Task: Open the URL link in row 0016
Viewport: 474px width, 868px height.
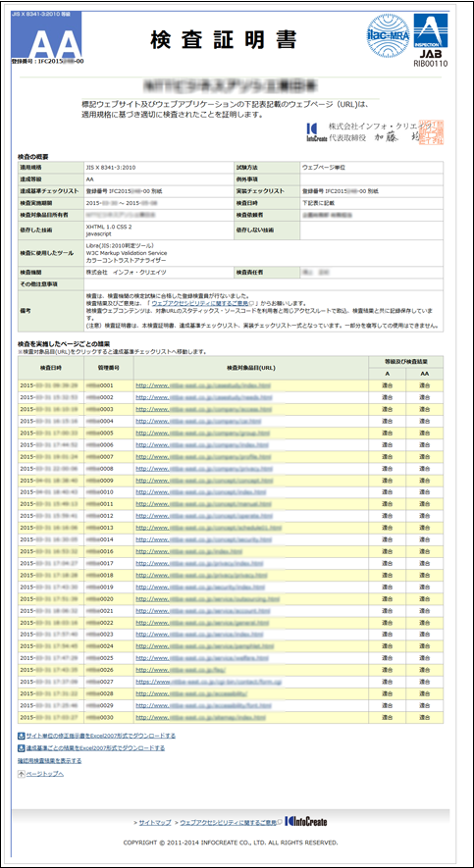Action: pyautogui.click(x=189, y=552)
